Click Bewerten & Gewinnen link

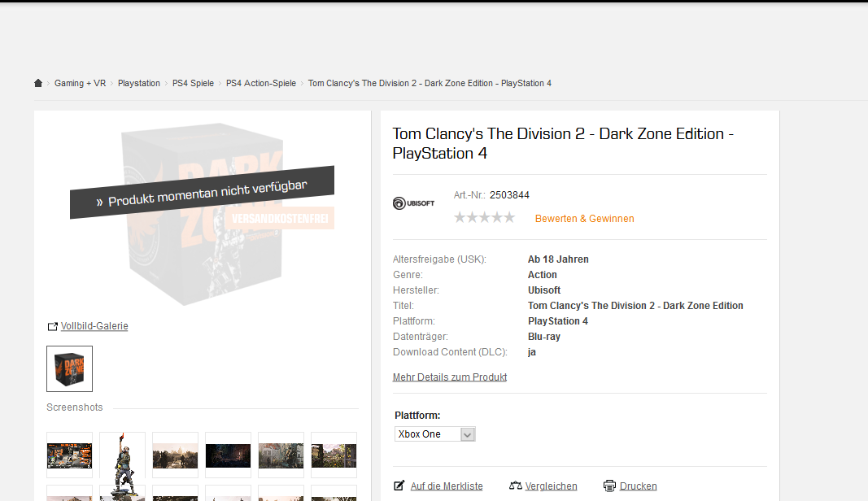pos(584,219)
